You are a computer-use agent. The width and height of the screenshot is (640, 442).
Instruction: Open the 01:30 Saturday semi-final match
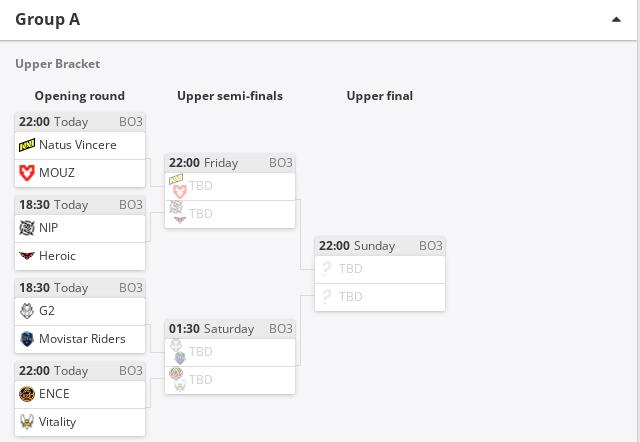230,329
